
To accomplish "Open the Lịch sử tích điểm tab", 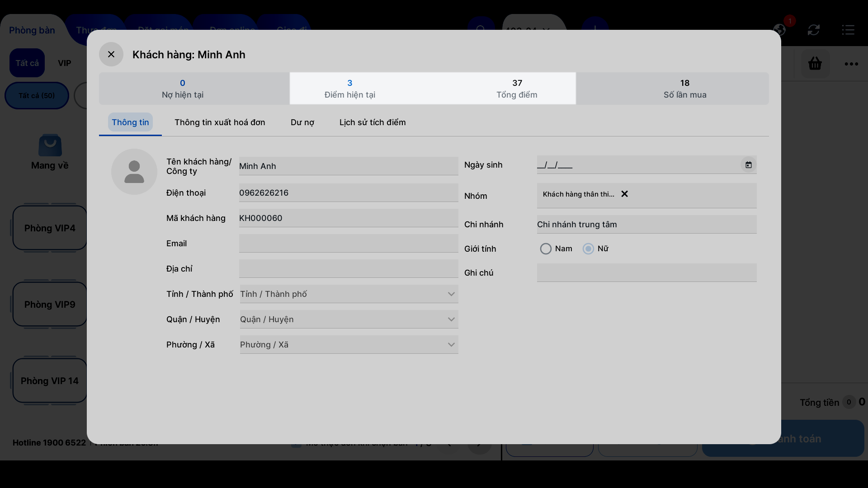I will point(373,122).
